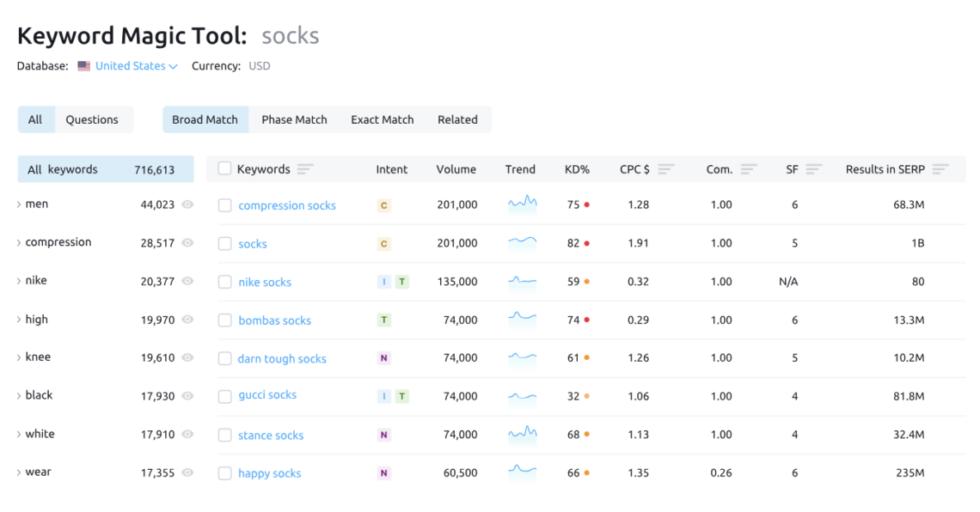This screenshot has height=512, width=980.
Task: Toggle the eye icon for the men group
Action: (x=187, y=204)
